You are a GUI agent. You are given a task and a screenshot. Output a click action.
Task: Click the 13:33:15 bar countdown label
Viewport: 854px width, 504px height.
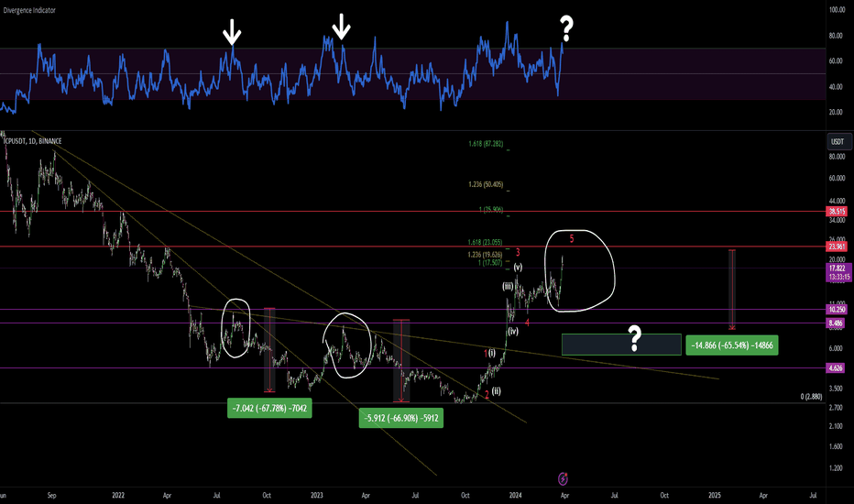(838, 278)
